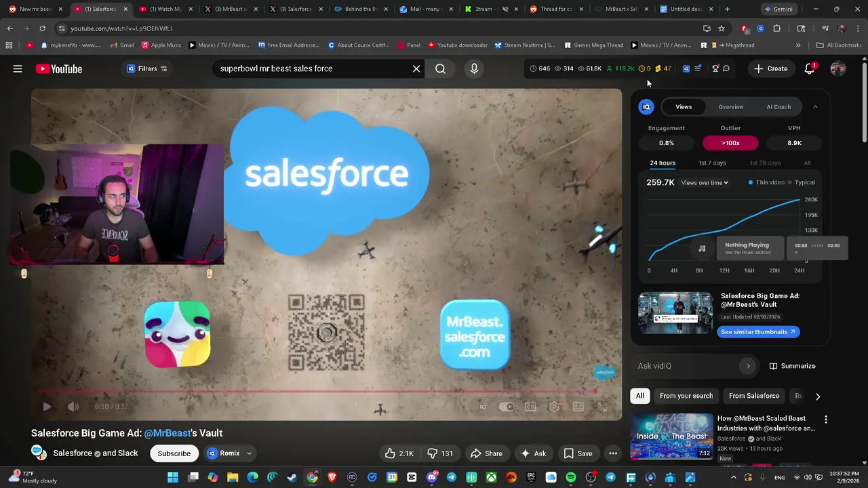Screen dimensions: 868x488
Task: Filter by 'From Salesforce' chip
Action: [x=754, y=396]
